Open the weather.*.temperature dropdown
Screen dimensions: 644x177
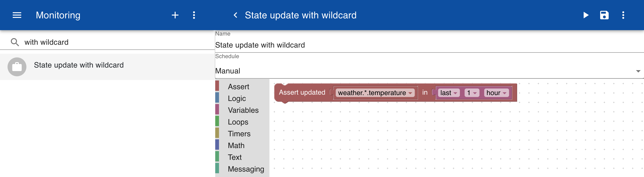[375, 93]
